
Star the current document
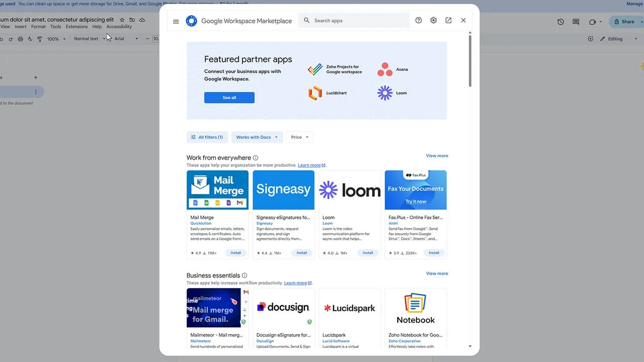click(122, 20)
